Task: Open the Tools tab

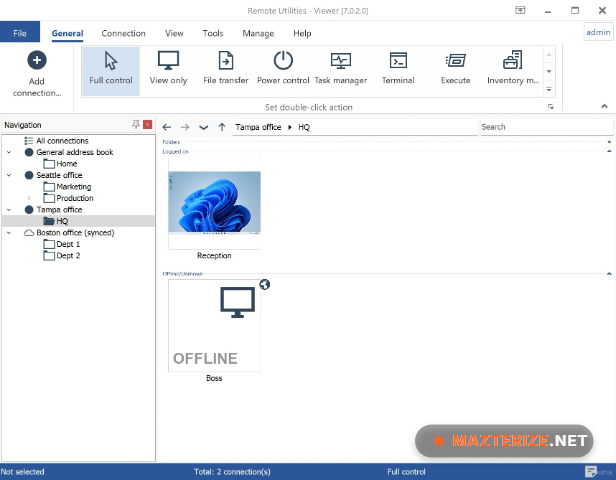Action: tap(213, 33)
